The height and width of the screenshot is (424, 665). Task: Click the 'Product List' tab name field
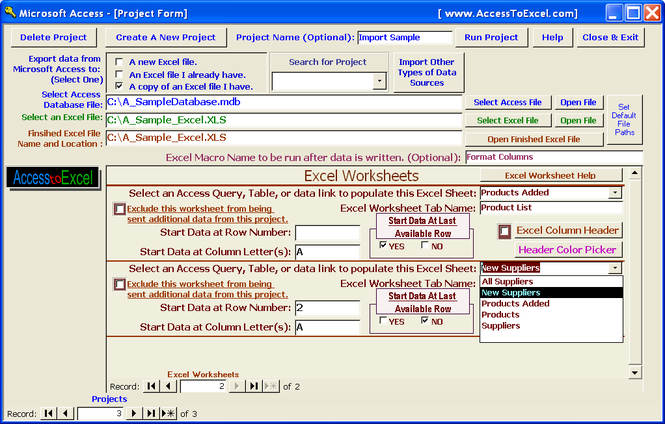pos(551,208)
